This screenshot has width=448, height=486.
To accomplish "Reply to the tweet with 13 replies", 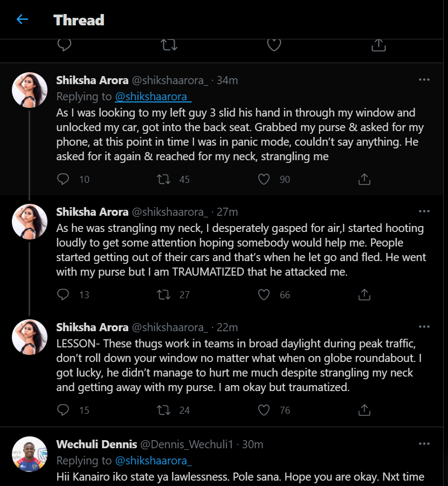I will [x=64, y=295].
